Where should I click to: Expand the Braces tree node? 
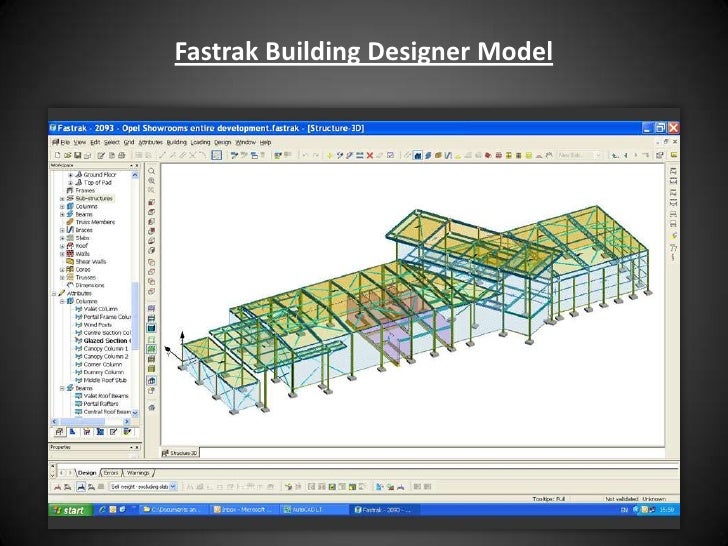tap(62, 230)
